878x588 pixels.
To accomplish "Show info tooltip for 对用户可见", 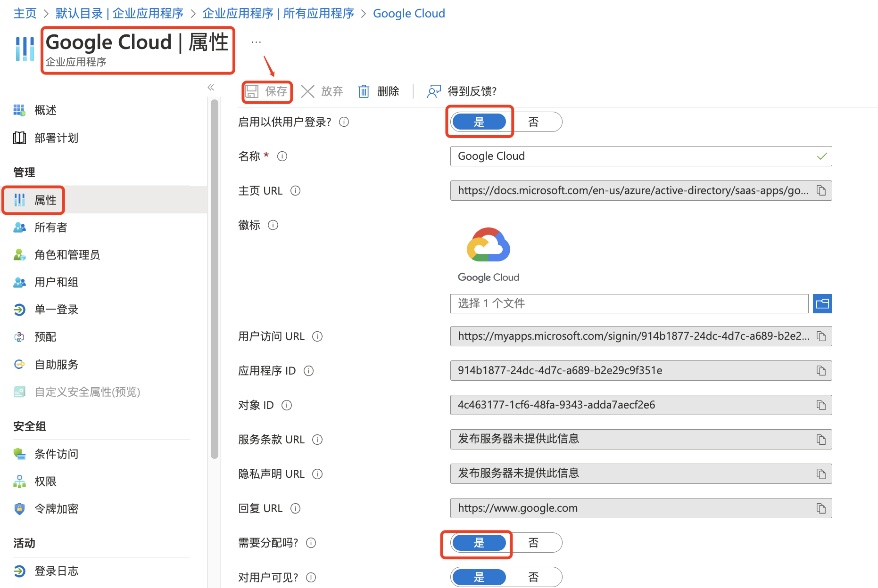I will (311, 577).
